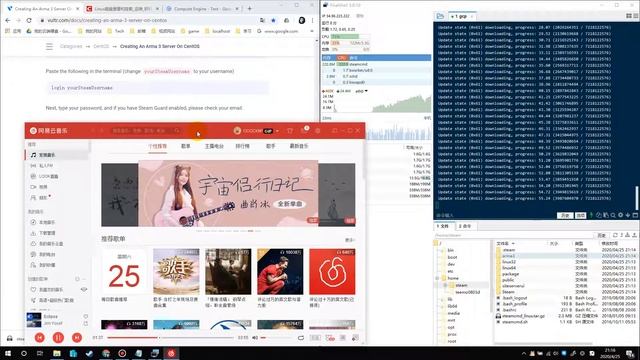This screenshot has height=360, width=640.
Task: Mute the music player speaker icon
Action: coord(255,338)
